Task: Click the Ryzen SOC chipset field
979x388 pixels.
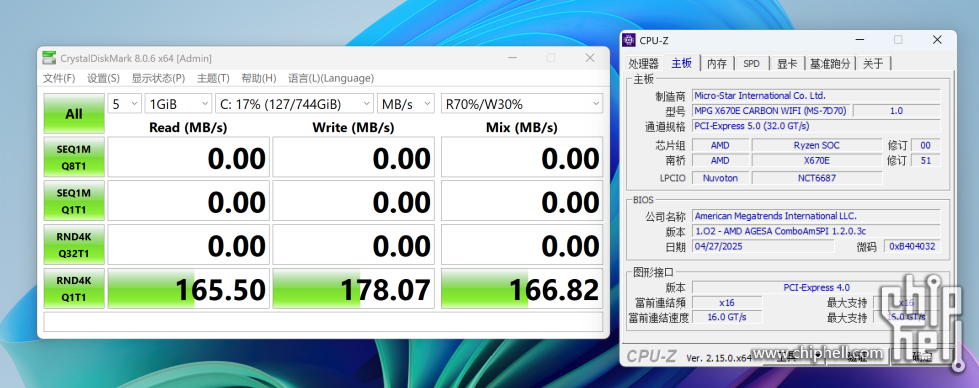Action: (817, 145)
